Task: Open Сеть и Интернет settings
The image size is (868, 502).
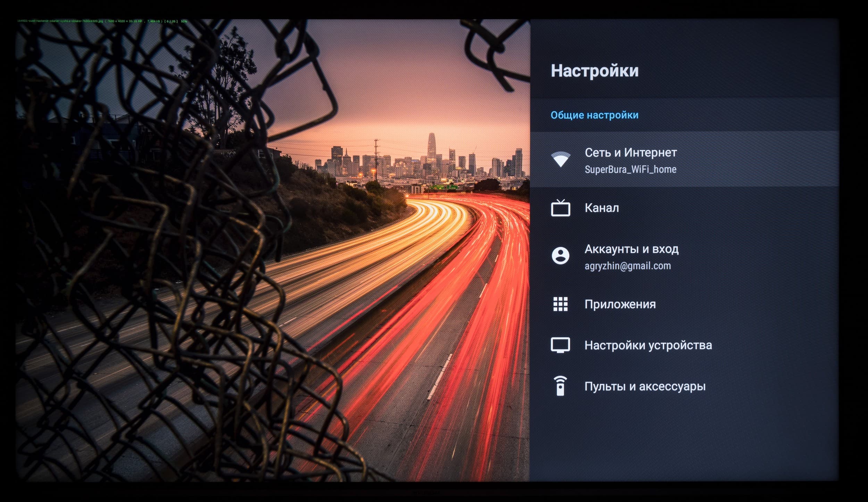Action: [631, 153]
